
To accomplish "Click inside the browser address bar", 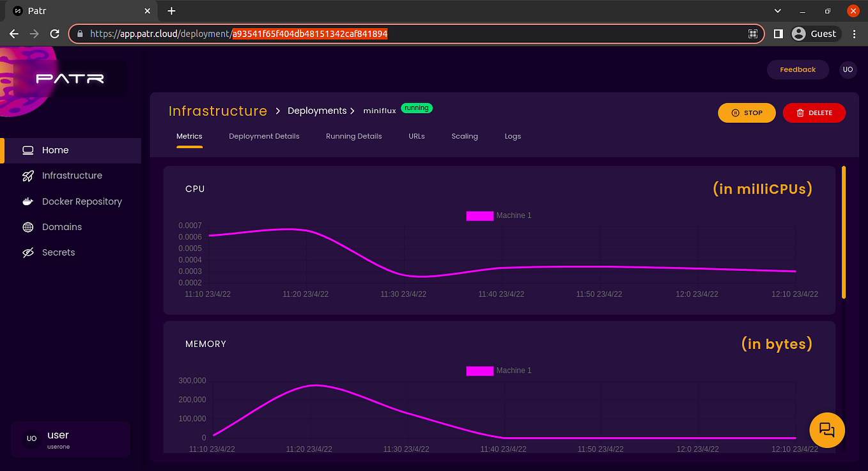I will pos(384,34).
